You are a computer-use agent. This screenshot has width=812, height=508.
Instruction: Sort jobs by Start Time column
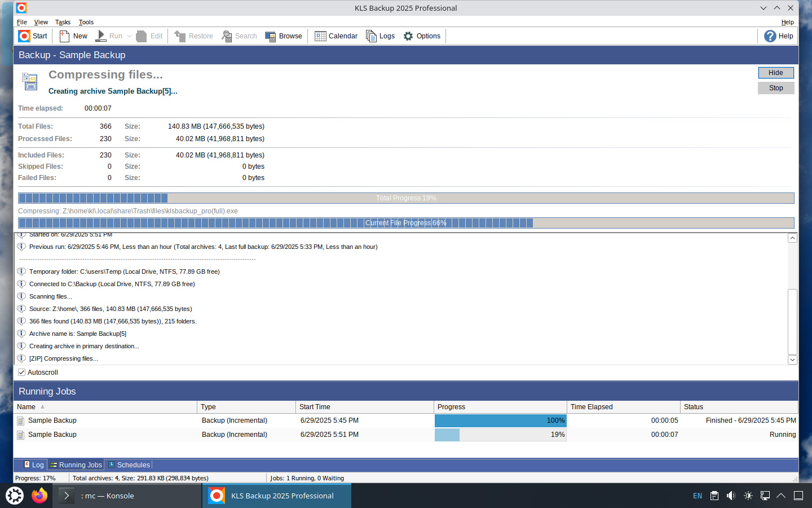pyautogui.click(x=365, y=407)
